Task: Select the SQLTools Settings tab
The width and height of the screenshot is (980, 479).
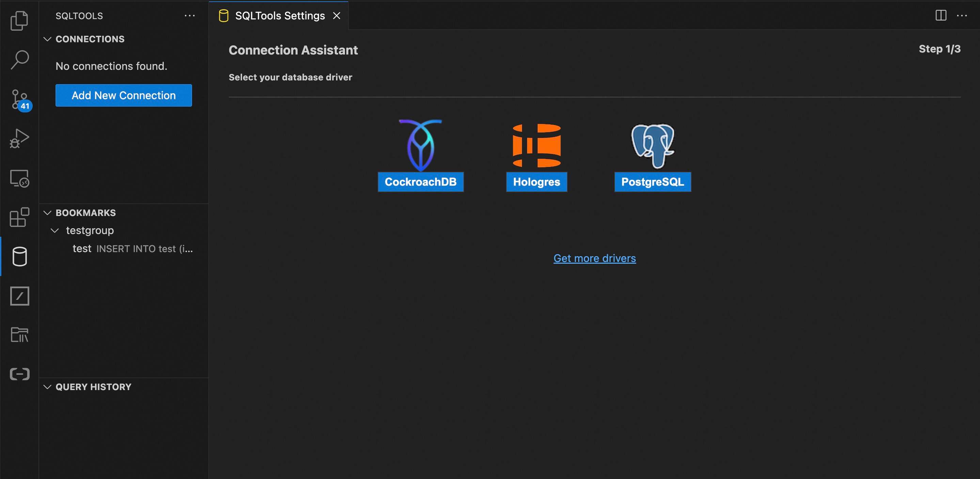Action: tap(279, 16)
